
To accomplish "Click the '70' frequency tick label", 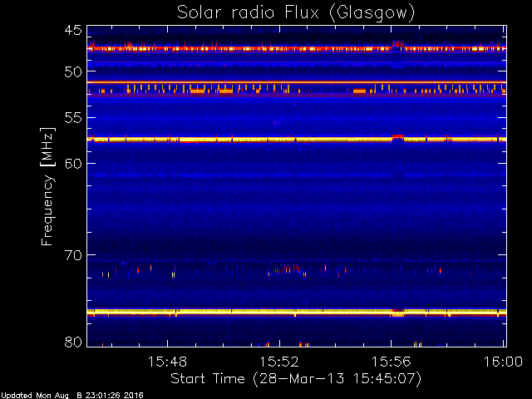I will pos(73,255).
